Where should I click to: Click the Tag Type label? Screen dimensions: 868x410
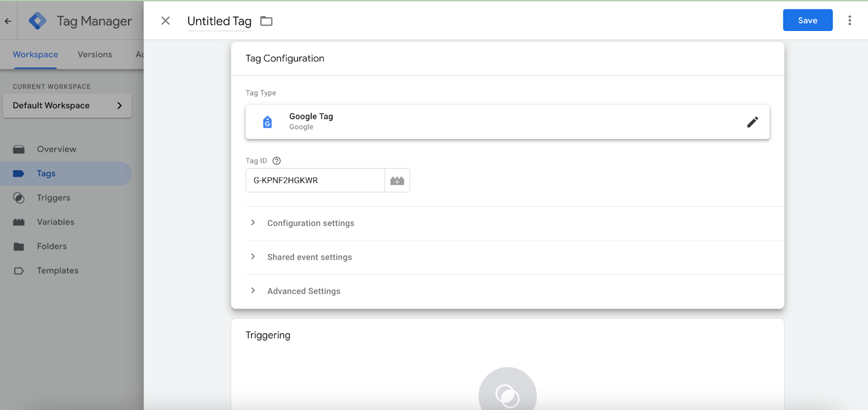click(x=261, y=93)
